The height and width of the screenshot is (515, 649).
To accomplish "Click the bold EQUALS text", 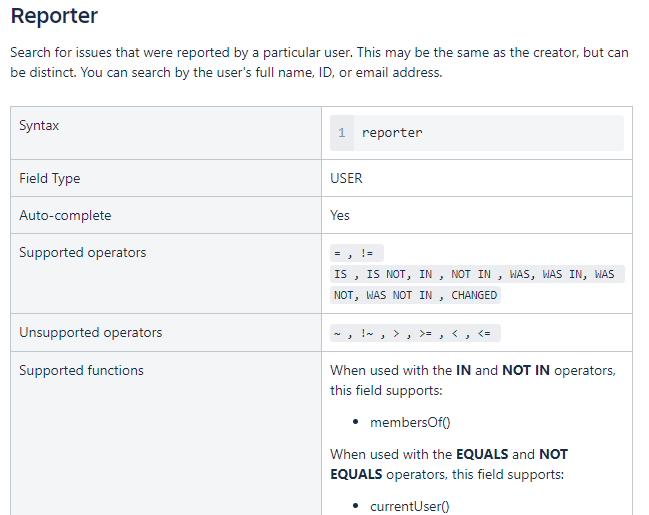I will tap(482, 454).
